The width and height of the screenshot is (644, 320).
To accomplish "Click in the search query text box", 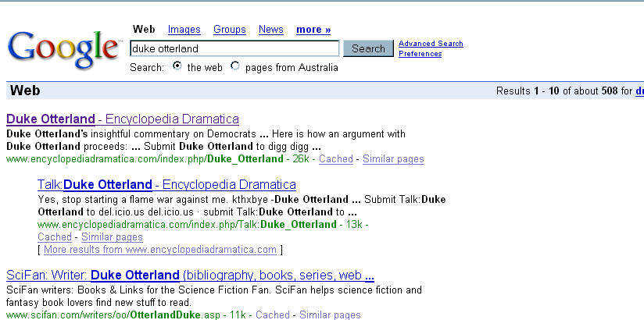I will tap(234, 48).
